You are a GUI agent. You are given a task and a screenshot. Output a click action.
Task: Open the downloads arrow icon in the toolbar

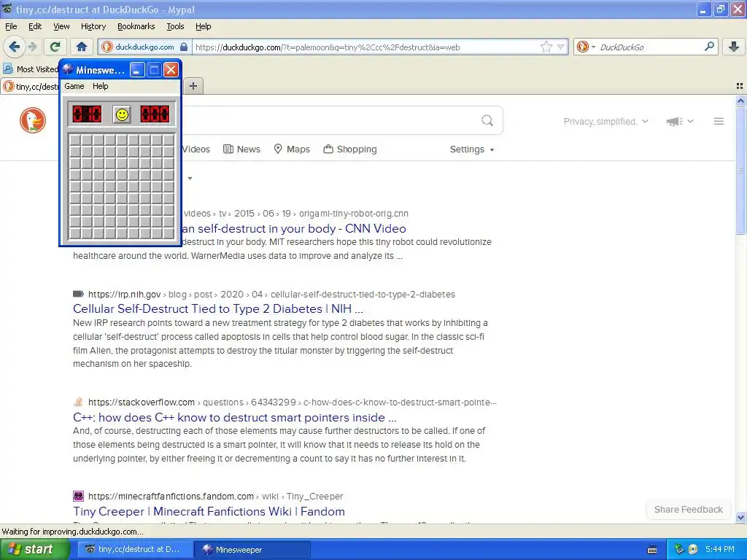tap(734, 47)
